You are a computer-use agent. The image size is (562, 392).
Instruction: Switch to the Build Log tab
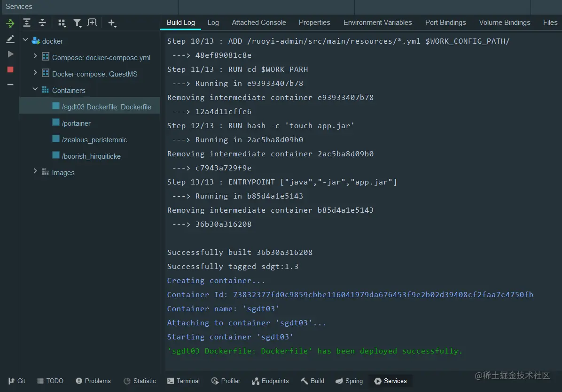tap(180, 23)
